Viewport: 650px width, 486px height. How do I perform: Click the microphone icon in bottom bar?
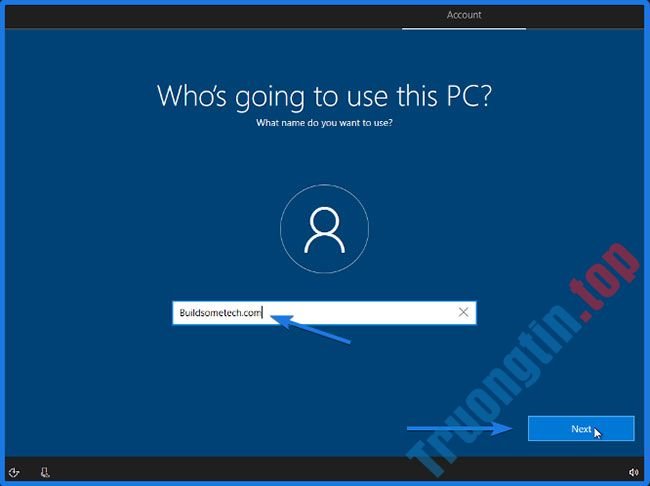click(45, 471)
